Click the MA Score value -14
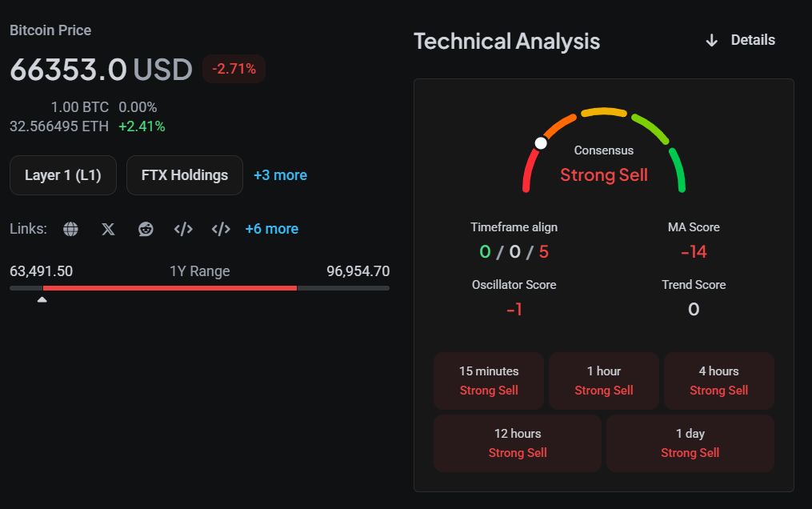 (x=694, y=252)
